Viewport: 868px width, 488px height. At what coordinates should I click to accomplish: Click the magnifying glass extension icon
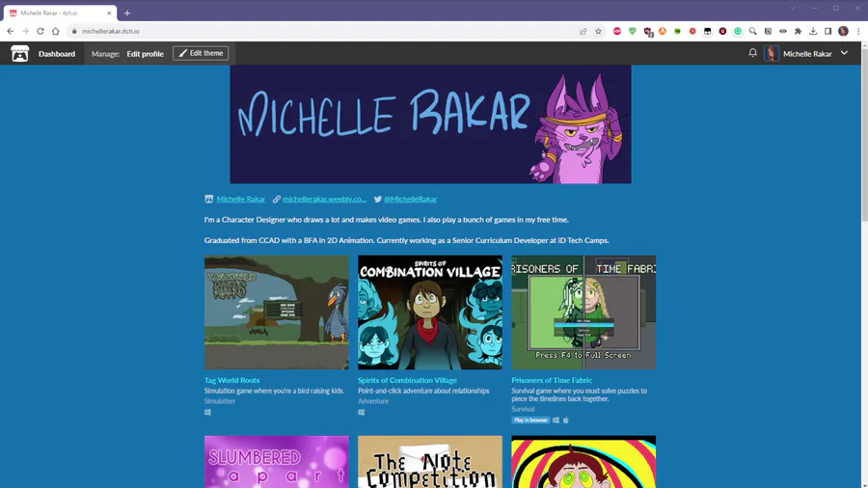coord(753,31)
